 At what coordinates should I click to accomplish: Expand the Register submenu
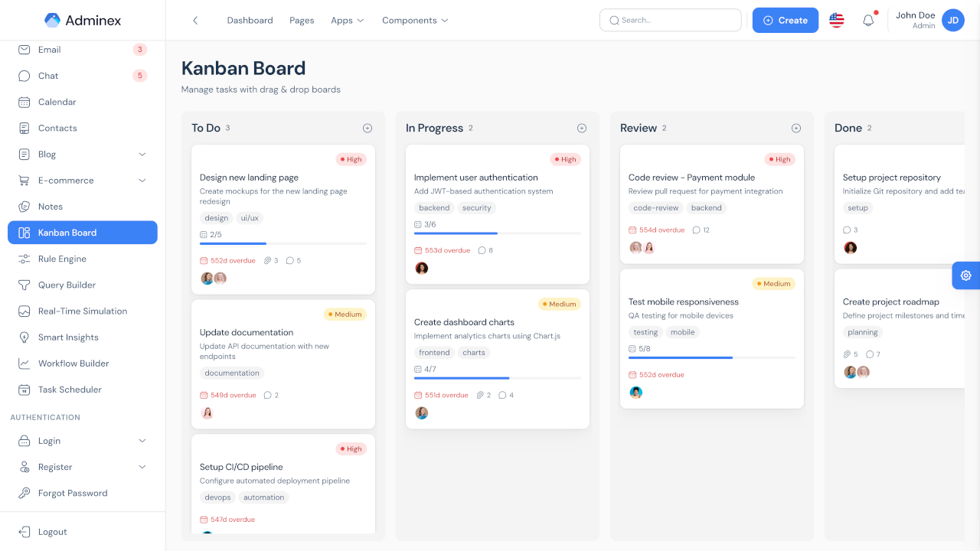[x=83, y=467]
